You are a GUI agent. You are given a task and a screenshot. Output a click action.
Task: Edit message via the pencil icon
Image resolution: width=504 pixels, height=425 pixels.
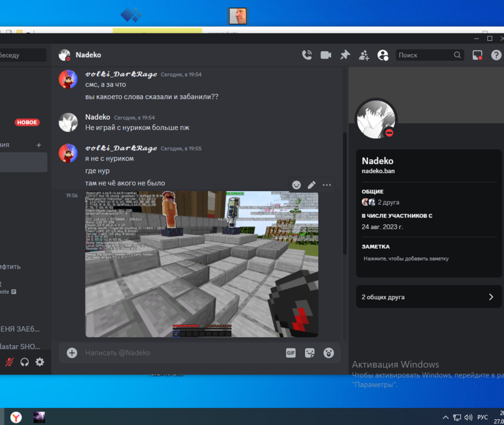click(311, 185)
